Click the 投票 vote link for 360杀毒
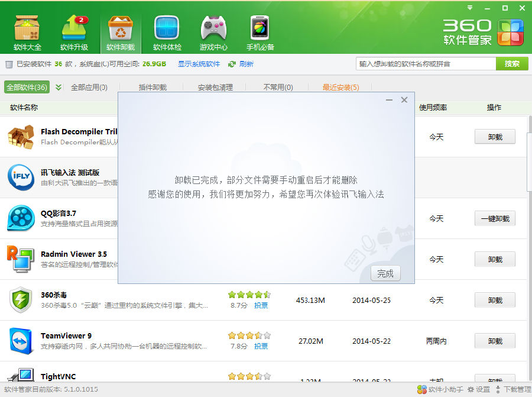Image resolution: width=532 pixels, height=397 pixels. (261, 305)
